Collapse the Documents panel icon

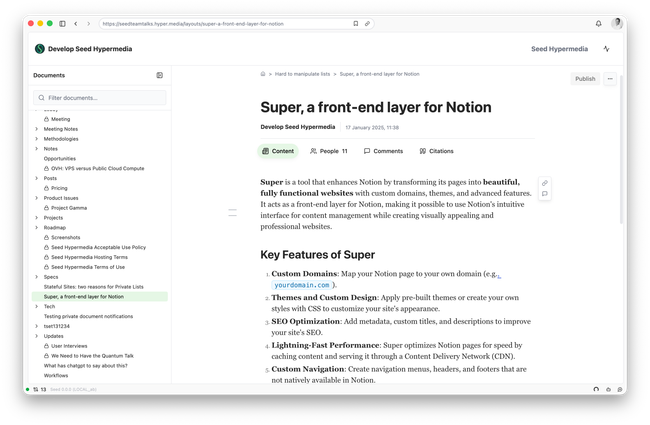pyautogui.click(x=160, y=75)
